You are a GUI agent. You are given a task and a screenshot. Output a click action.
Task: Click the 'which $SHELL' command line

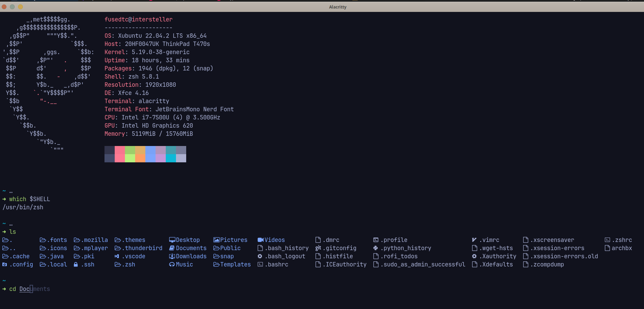(x=30, y=199)
